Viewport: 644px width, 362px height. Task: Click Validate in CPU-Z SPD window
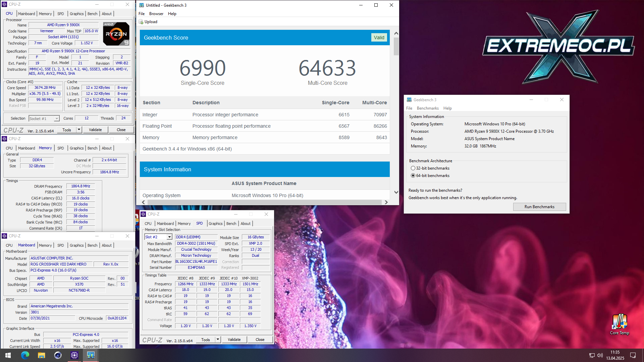tap(234, 340)
